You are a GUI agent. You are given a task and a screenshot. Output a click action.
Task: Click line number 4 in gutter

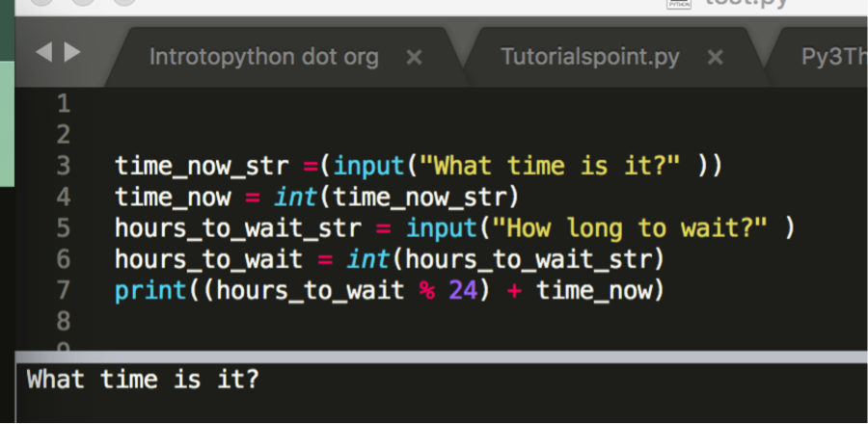pos(64,198)
